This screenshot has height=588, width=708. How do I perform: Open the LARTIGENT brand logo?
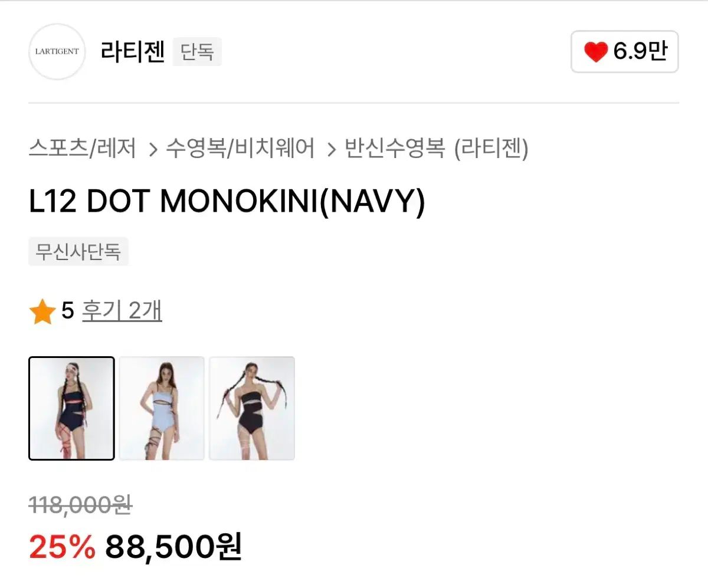pos(57,52)
